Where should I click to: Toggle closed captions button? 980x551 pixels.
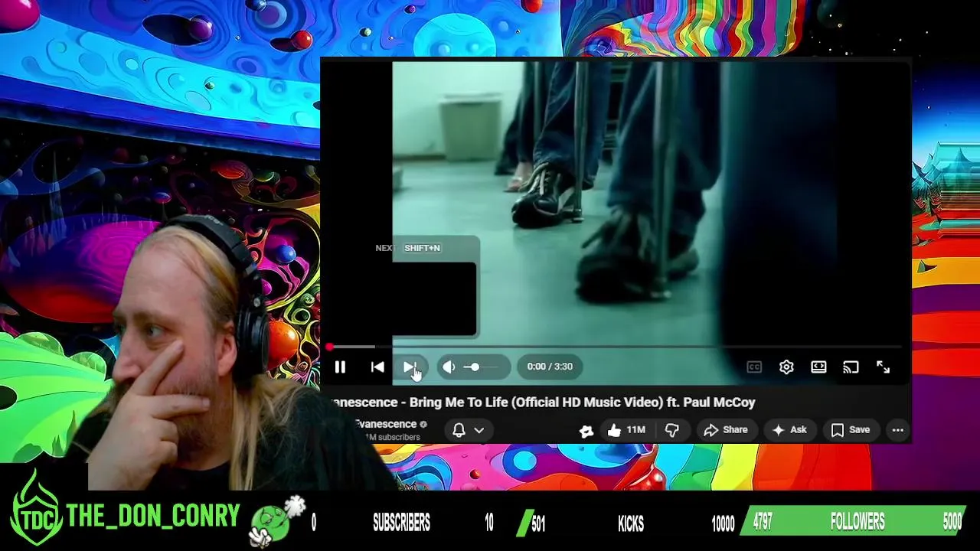[x=754, y=367]
